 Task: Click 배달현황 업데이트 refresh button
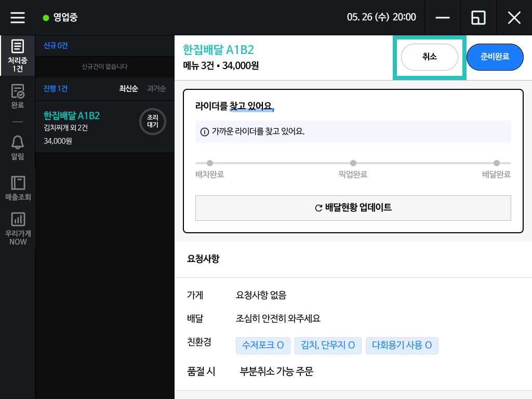(x=353, y=208)
